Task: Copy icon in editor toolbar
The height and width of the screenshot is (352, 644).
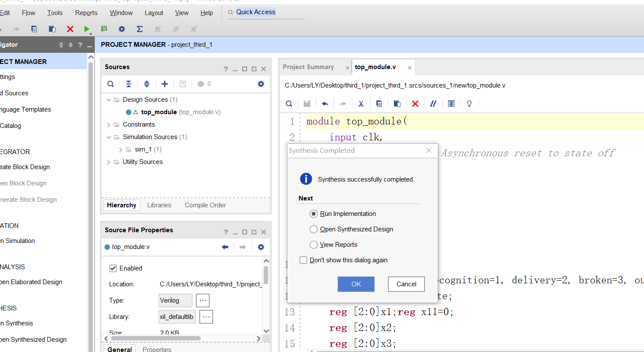Action: tap(379, 103)
